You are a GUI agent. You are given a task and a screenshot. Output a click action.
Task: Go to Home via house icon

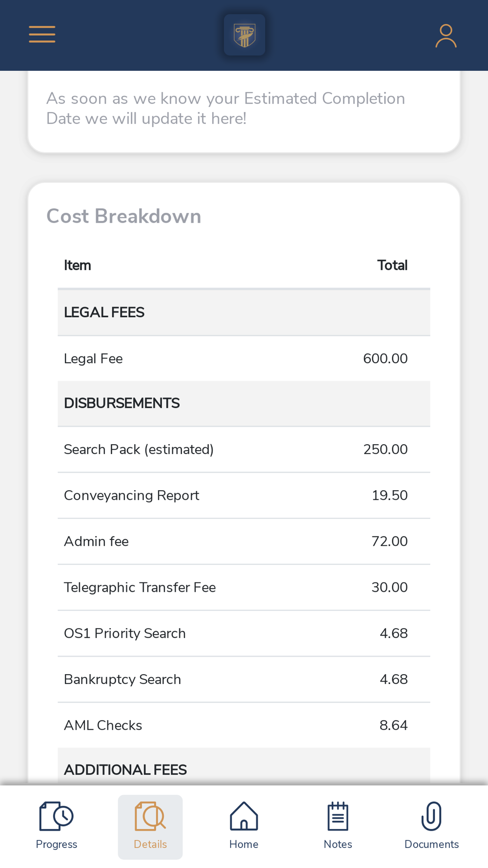(x=244, y=816)
